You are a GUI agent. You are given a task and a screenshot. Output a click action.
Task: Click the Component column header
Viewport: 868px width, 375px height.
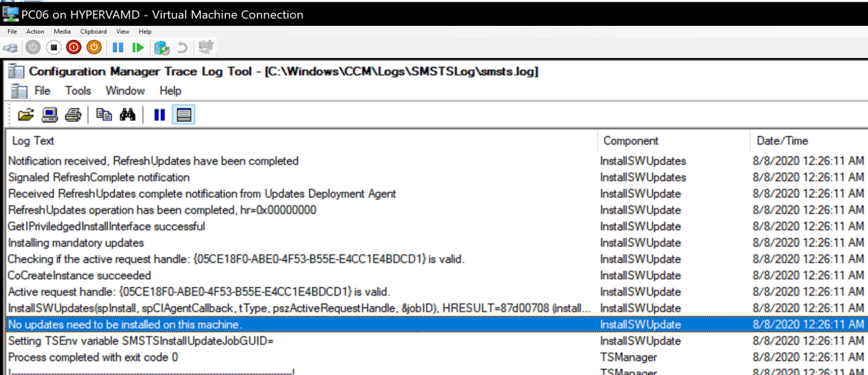coord(630,141)
